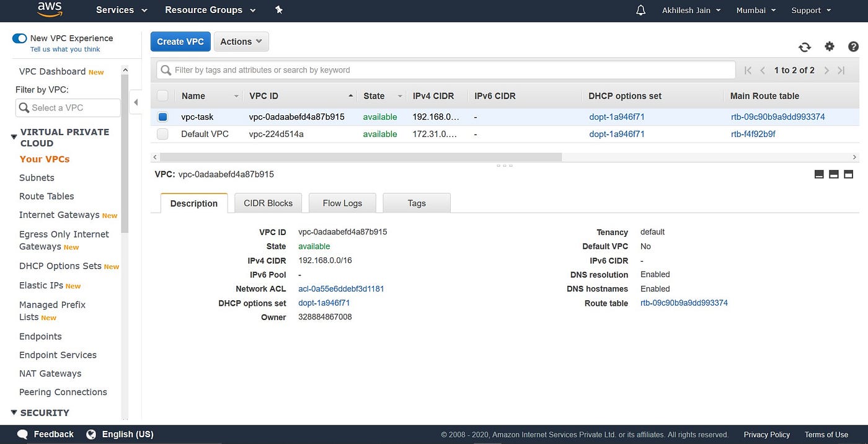
Task: Open the AWS home logo
Action: coord(50,9)
